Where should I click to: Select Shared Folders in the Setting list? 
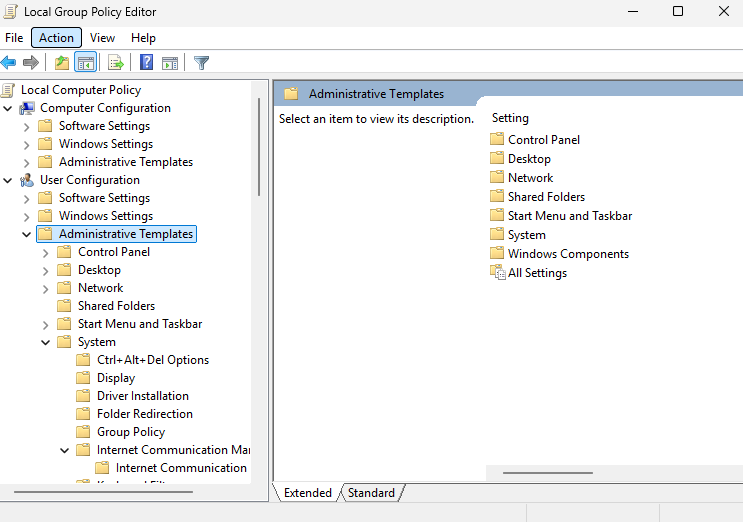(546, 197)
